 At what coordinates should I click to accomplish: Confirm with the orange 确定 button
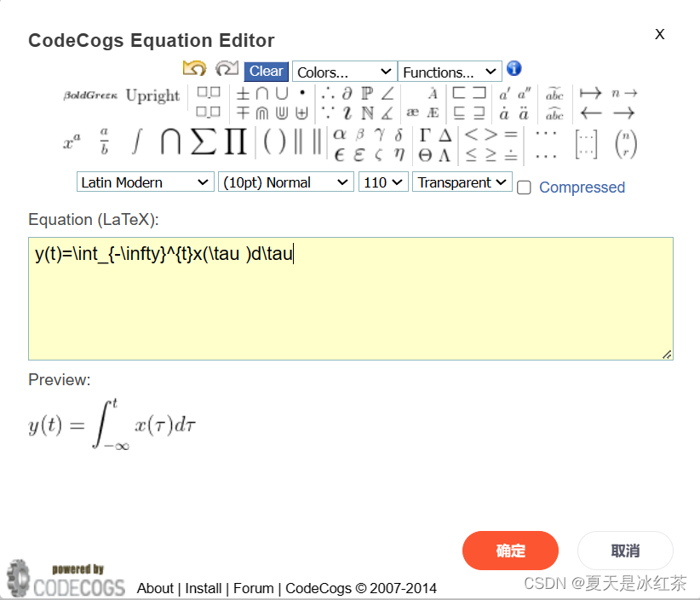510,551
